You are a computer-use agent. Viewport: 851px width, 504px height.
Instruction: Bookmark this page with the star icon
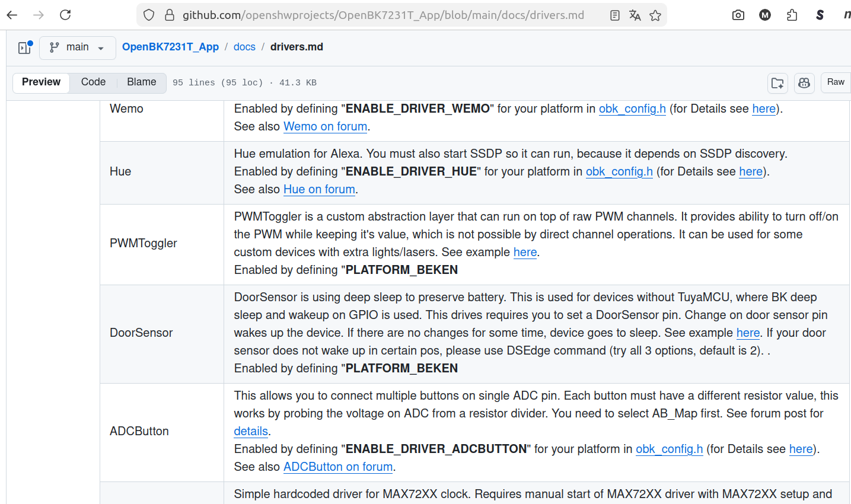point(655,15)
